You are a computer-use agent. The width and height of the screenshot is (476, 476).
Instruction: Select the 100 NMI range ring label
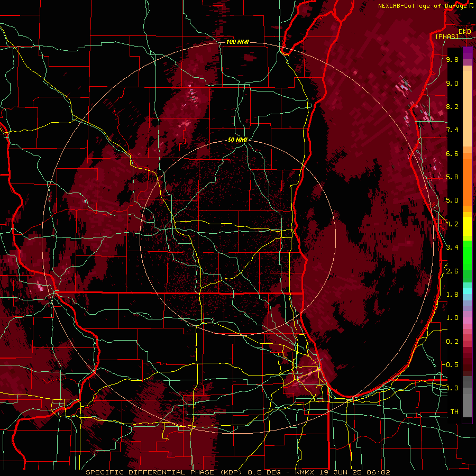click(237, 42)
